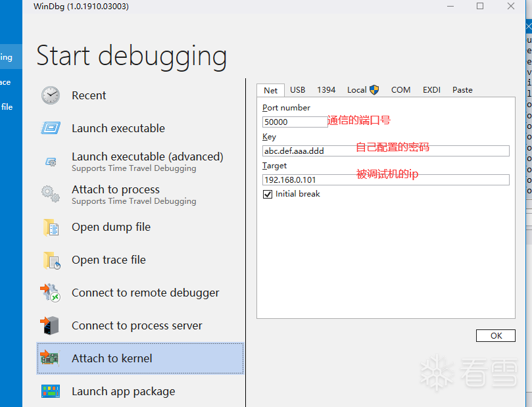Minimize the WinDbg window
Screen dimensions: 532x407
tap(450, 6)
